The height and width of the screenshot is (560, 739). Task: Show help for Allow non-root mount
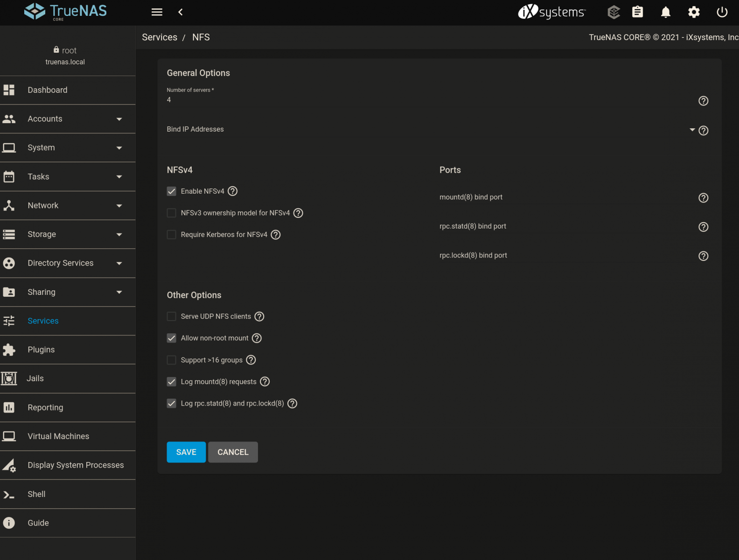pyautogui.click(x=257, y=338)
